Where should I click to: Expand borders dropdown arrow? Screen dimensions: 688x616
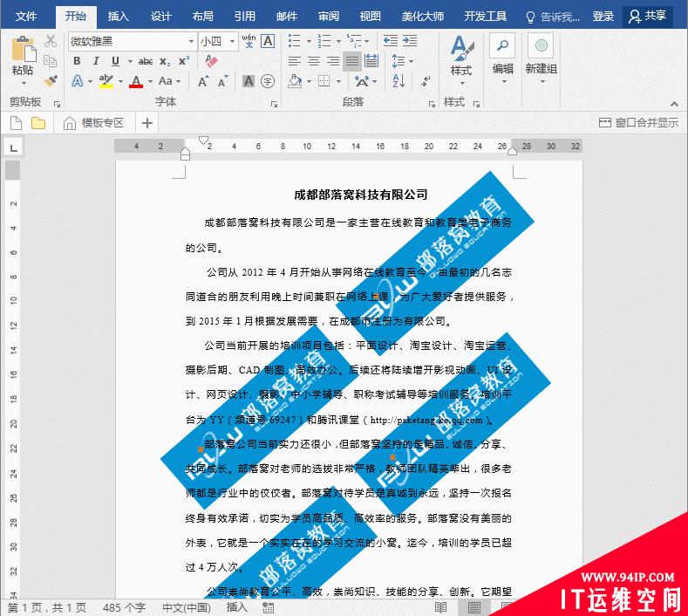pos(338,81)
